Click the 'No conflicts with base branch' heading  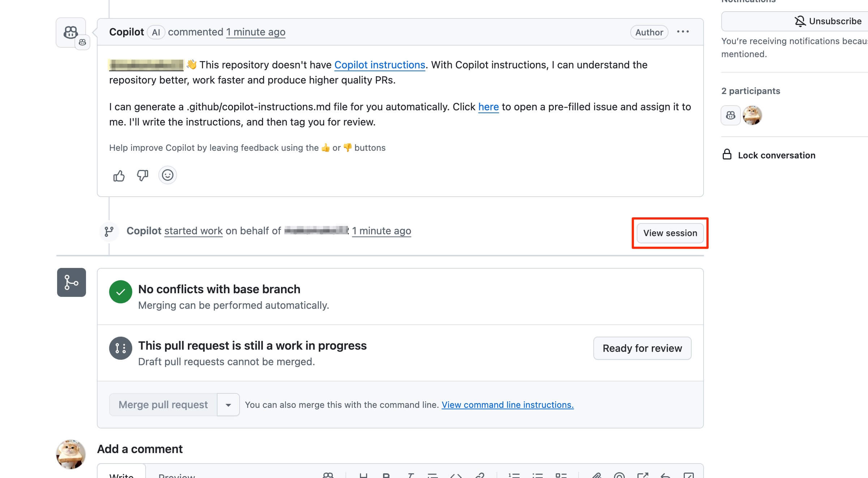pyautogui.click(x=219, y=289)
